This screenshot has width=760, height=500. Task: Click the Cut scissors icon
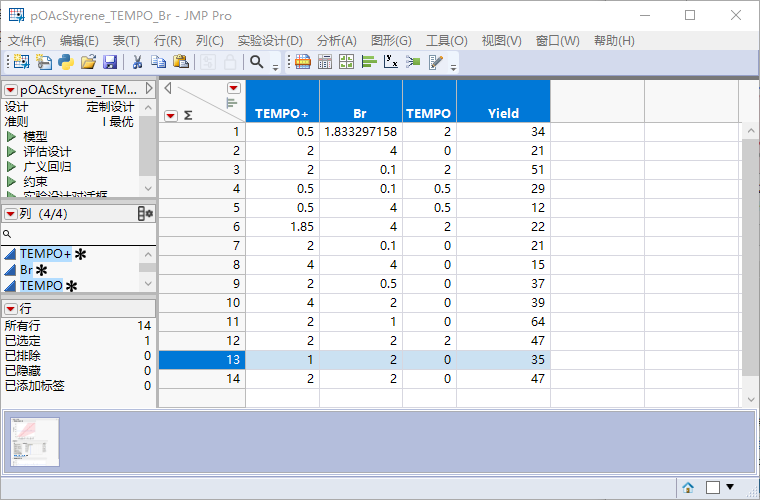click(x=138, y=62)
